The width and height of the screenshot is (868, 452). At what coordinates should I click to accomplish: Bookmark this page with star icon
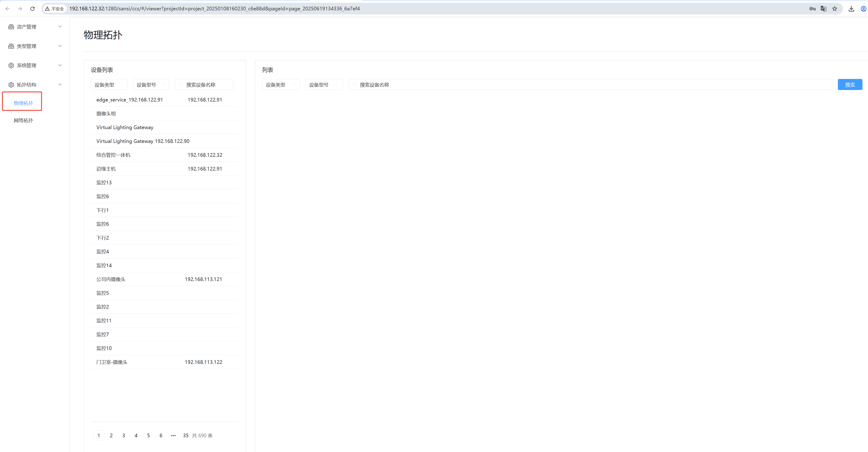click(835, 9)
